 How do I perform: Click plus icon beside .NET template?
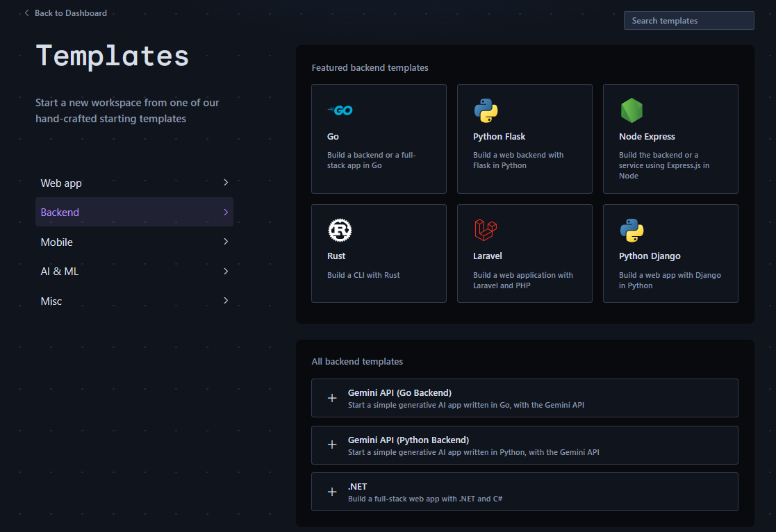332,492
